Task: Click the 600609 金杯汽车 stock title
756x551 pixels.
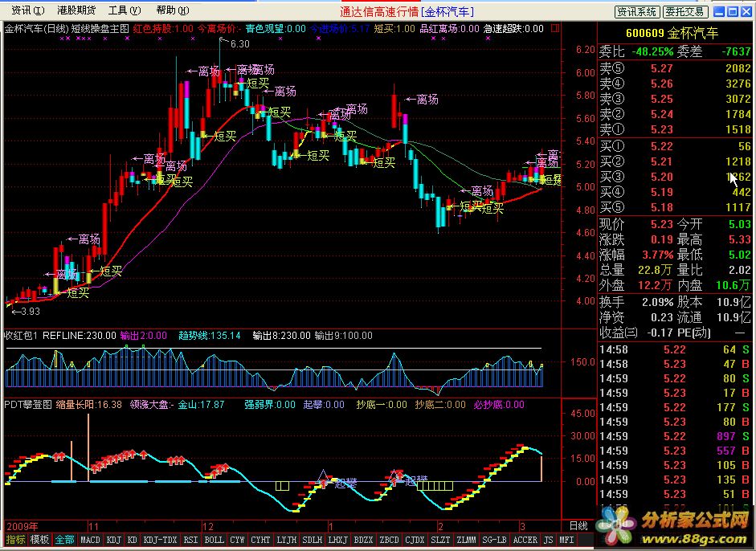Action: coord(672,33)
